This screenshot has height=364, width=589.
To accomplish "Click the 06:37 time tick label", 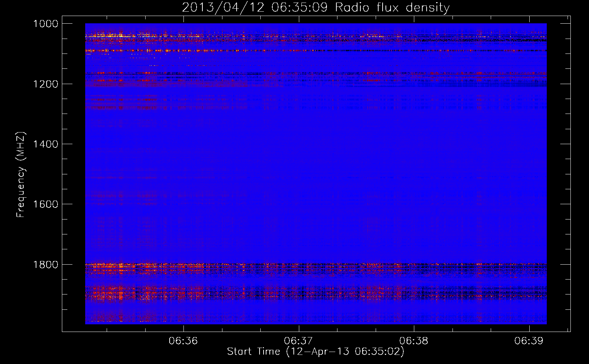I will tap(299, 341).
